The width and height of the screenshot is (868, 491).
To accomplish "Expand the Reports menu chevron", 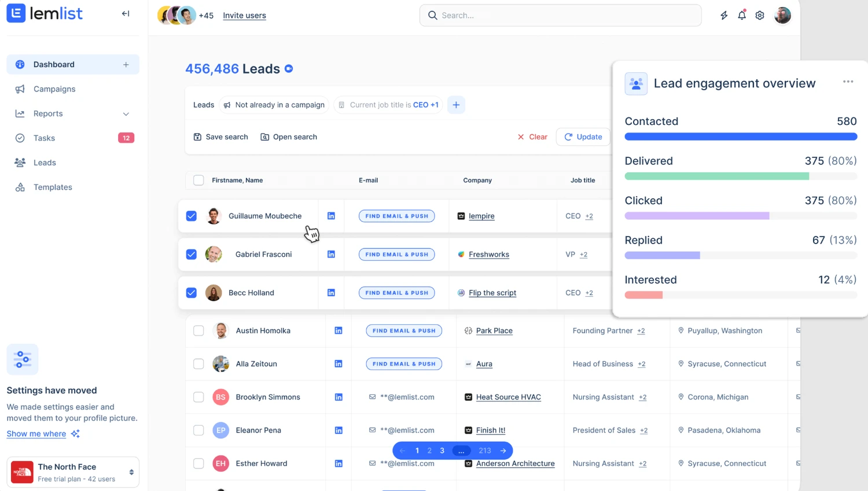I will [x=126, y=114].
